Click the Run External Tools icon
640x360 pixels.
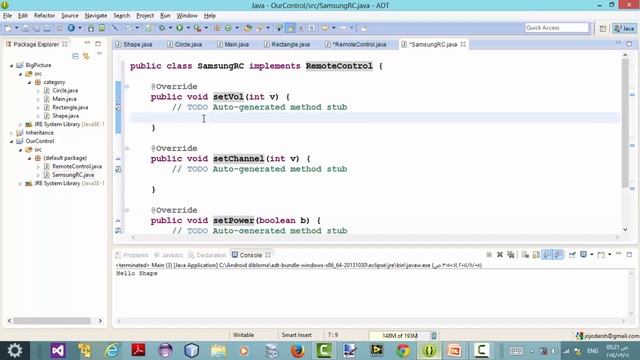pyautogui.click(x=198, y=28)
